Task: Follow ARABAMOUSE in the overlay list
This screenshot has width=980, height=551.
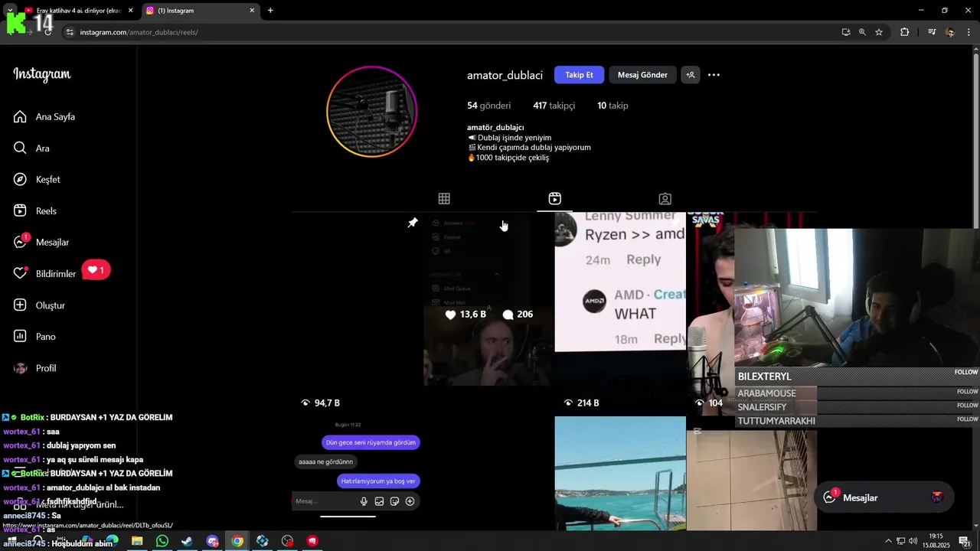Action: click(x=967, y=392)
